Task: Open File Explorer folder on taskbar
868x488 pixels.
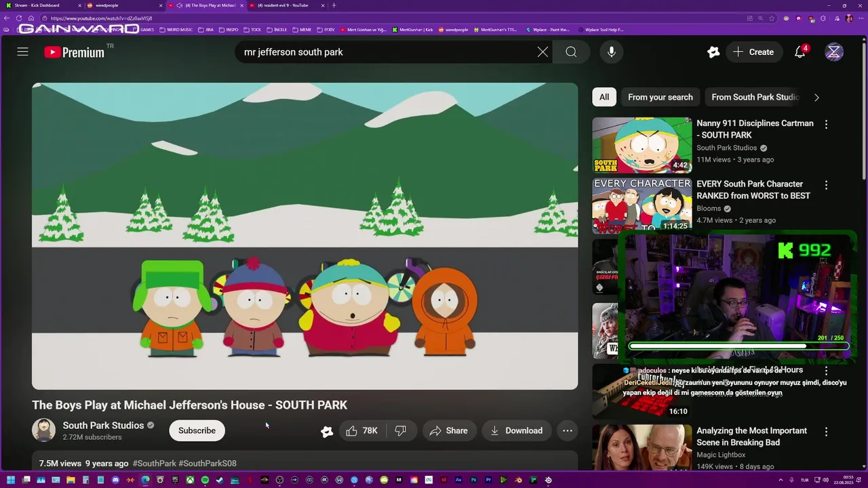Action: point(71,480)
